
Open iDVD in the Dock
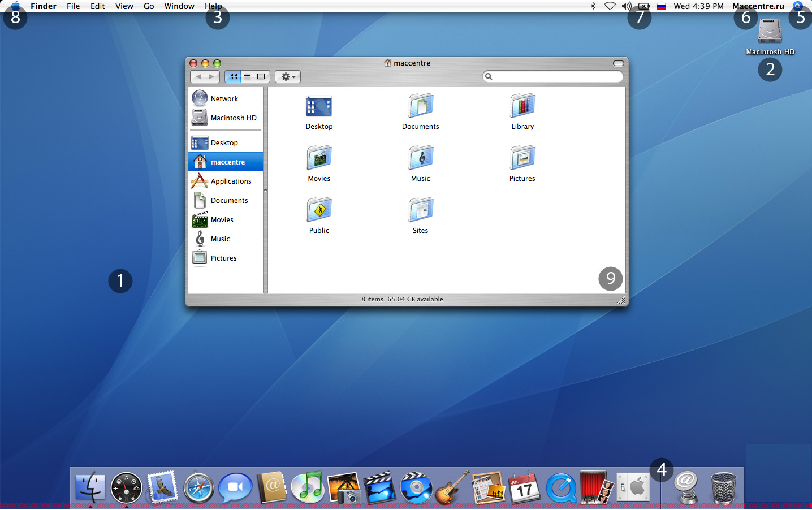[x=416, y=487]
